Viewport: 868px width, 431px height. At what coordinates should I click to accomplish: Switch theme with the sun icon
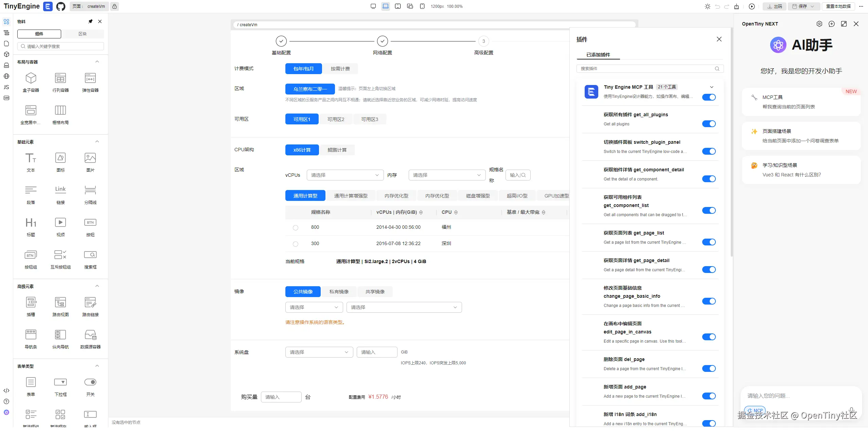tap(707, 6)
